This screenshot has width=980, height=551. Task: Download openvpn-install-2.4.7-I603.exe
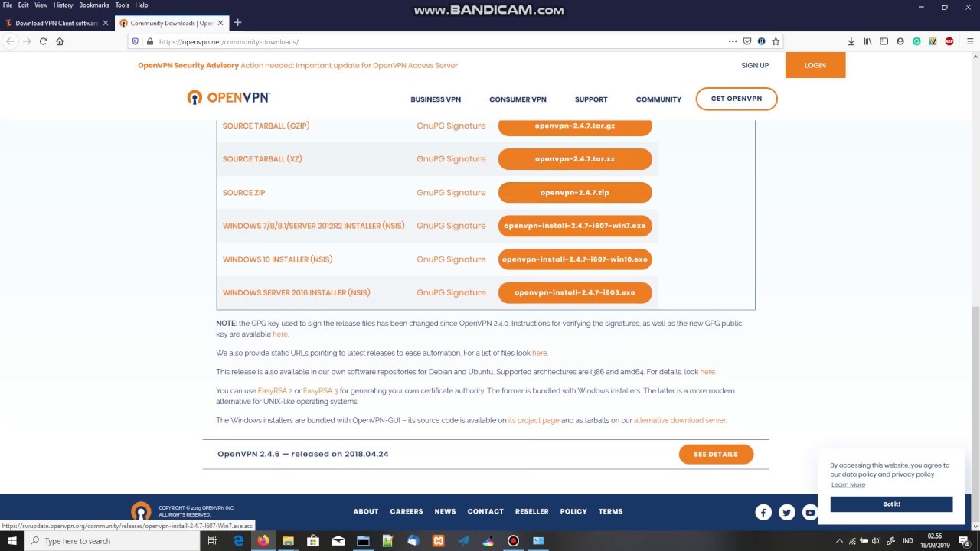[x=575, y=292]
